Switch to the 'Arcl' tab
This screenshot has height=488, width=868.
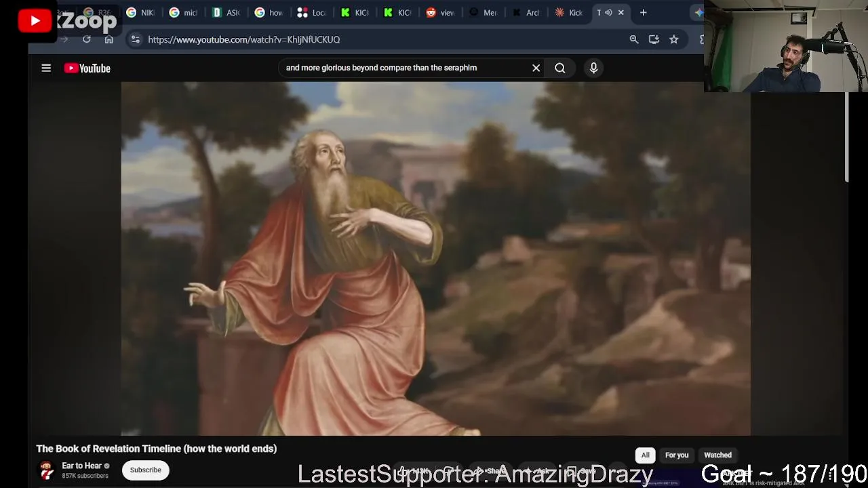(526, 12)
